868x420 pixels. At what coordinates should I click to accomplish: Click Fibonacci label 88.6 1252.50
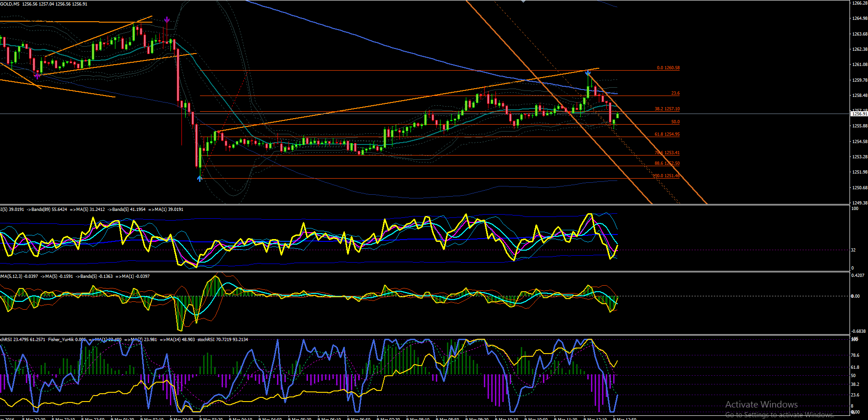click(667, 163)
